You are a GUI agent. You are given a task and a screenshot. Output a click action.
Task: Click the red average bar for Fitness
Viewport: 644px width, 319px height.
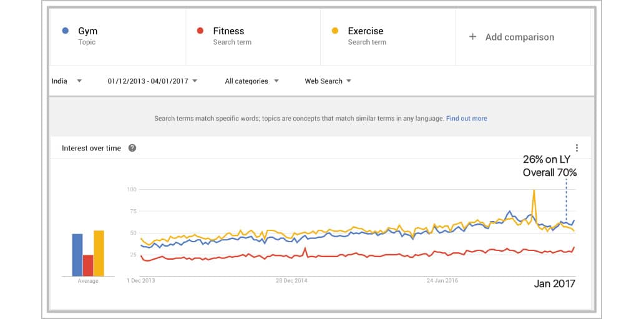coord(88,265)
